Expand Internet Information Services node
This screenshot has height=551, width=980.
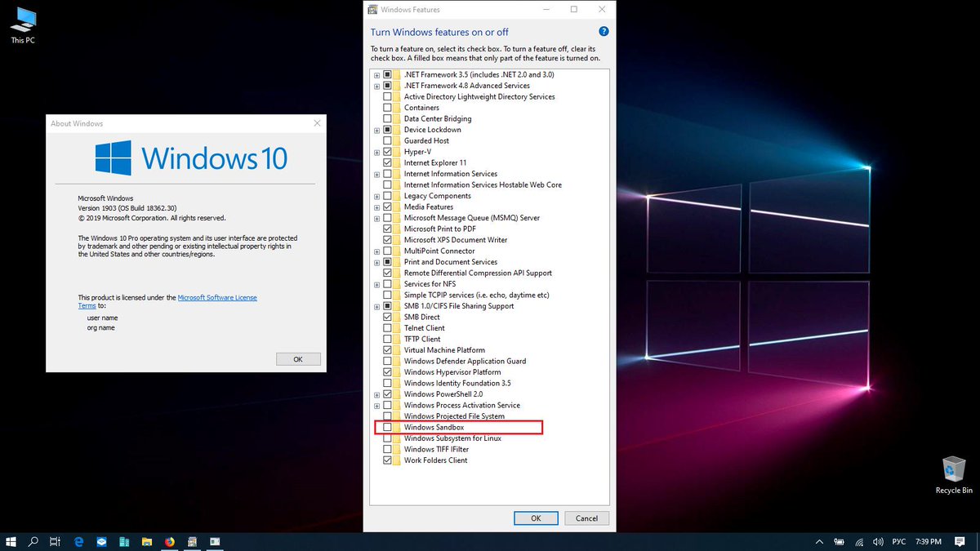(x=377, y=174)
